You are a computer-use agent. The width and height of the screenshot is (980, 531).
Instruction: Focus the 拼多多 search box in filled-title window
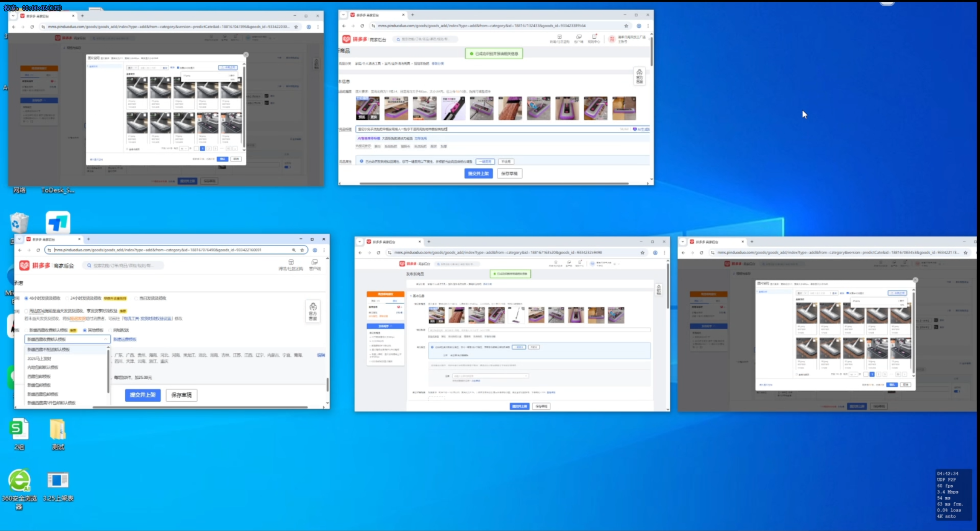tap(426, 39)
